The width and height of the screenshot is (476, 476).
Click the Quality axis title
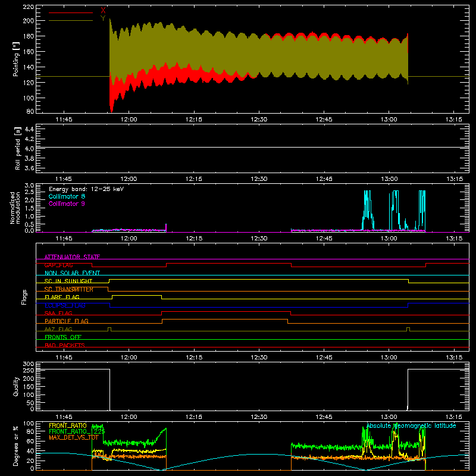(x=16, y=386)
